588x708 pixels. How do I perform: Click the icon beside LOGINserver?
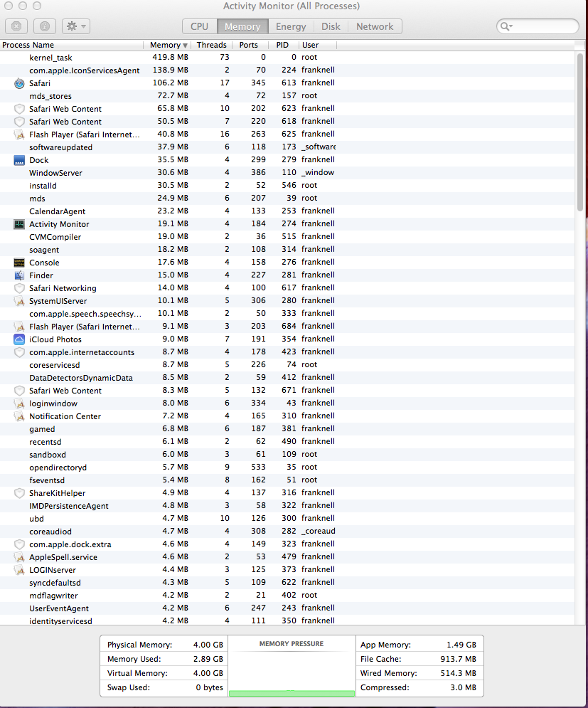point(19,570)
